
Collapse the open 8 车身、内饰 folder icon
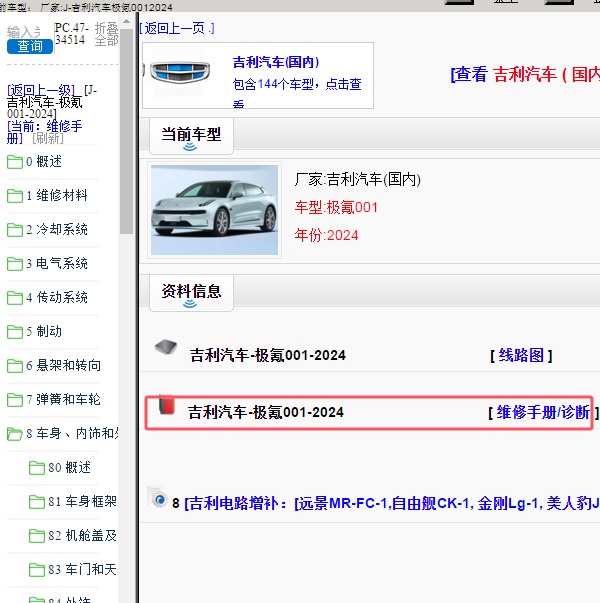pyautogui.click(x=15, y=434)
